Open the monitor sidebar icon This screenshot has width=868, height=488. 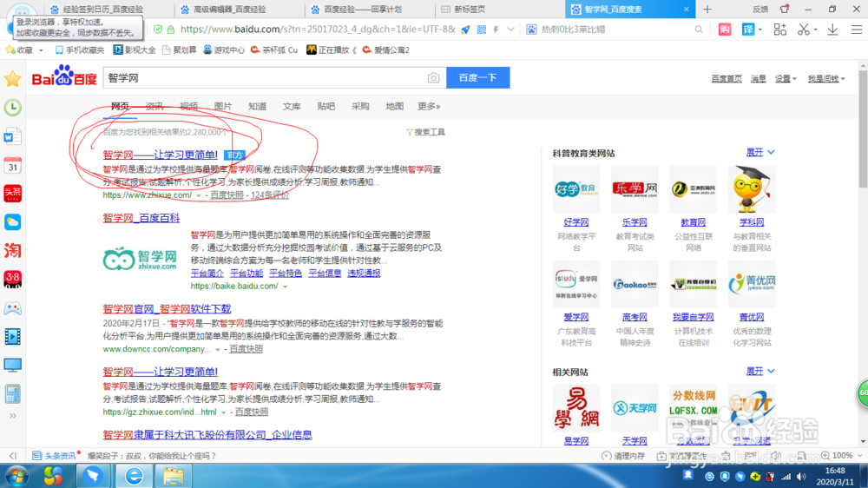point(12,365)
